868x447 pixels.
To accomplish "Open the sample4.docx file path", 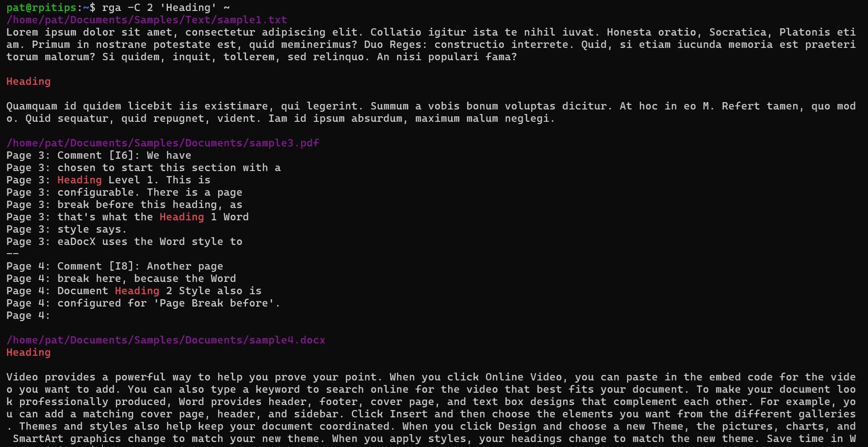I will point(166,340).
